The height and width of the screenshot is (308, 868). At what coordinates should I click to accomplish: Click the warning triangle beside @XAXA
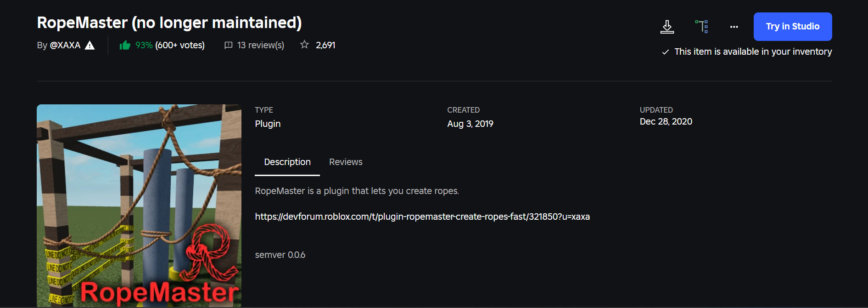click(90, 45)
